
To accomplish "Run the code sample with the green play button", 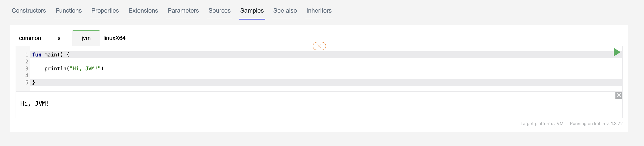I will pyautogui.click(x=617, y=52).
